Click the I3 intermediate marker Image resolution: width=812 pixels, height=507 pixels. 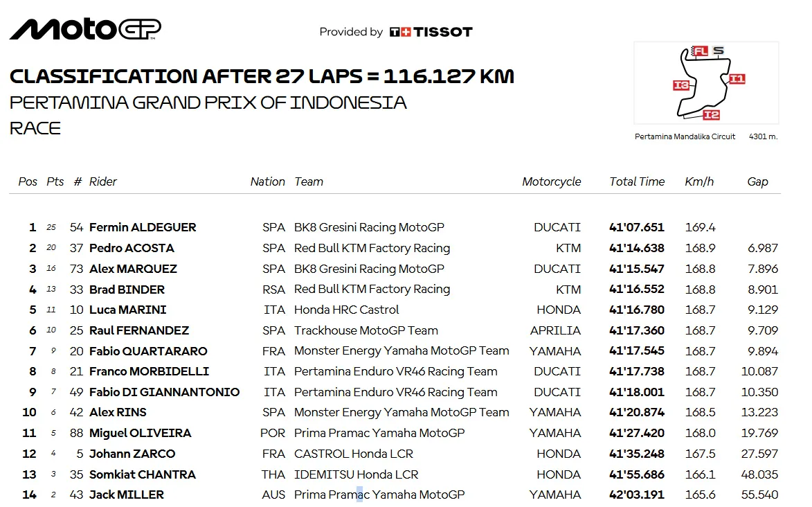pyautogui.click(x=681, y=85)
